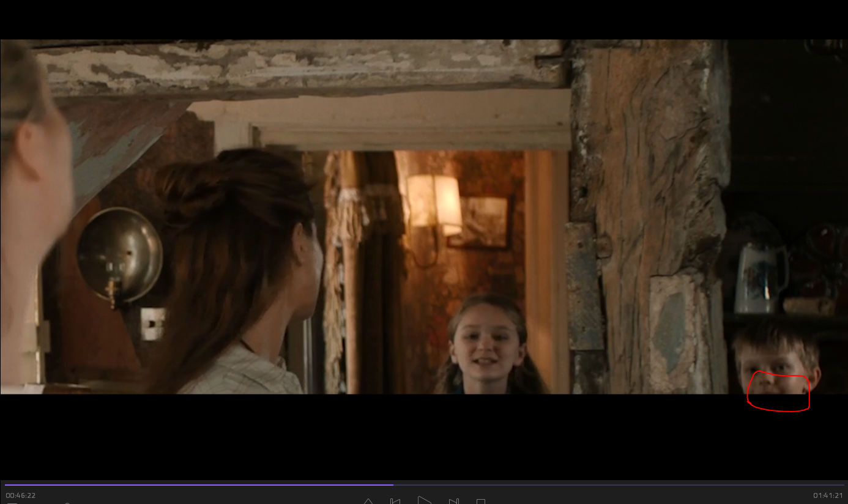Click the purple played portion of seek bar

click(x=196, y=485)
